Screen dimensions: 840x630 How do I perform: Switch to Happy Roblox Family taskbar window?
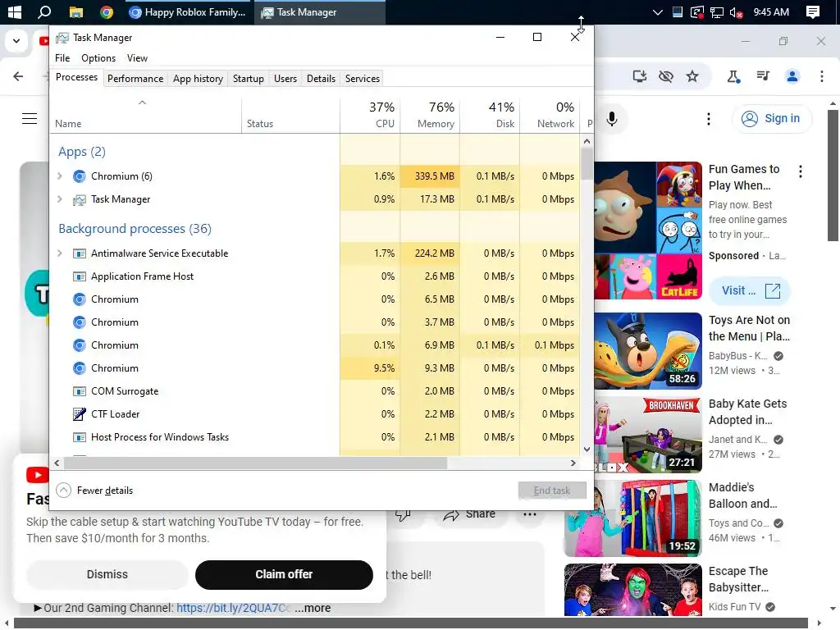coord(188,11)
